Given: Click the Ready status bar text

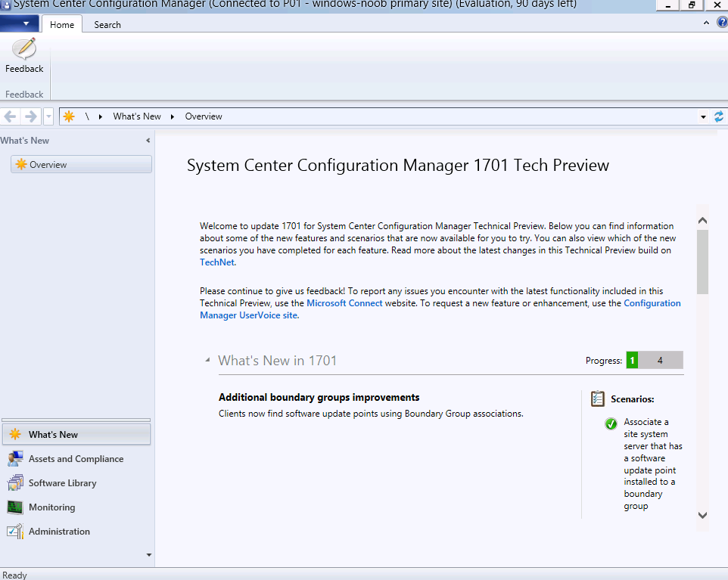Looking at the screenshot, I should (x=14, y=575).
